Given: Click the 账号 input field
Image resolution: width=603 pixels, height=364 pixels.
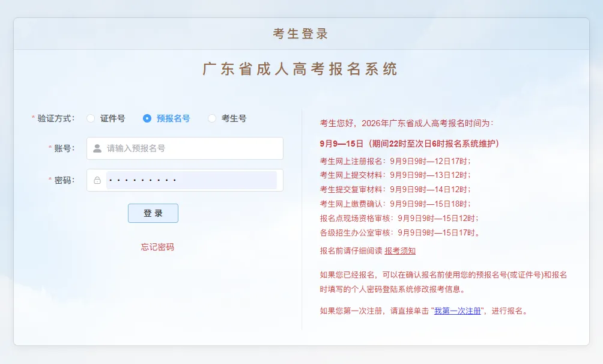Looking at the screenshot, I should (185, 148).
